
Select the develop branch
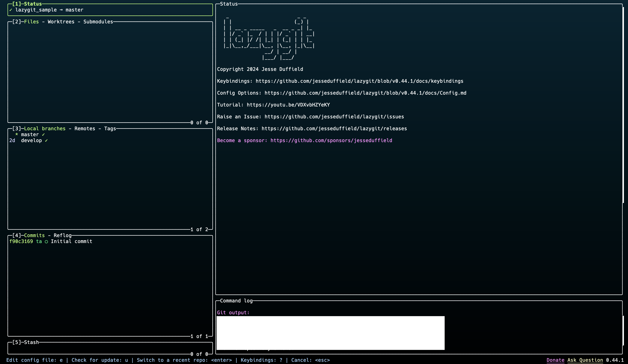coord(32,140)
